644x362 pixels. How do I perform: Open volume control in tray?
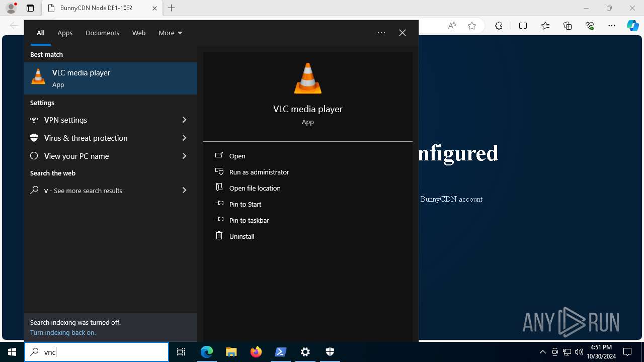coord(579,352)
